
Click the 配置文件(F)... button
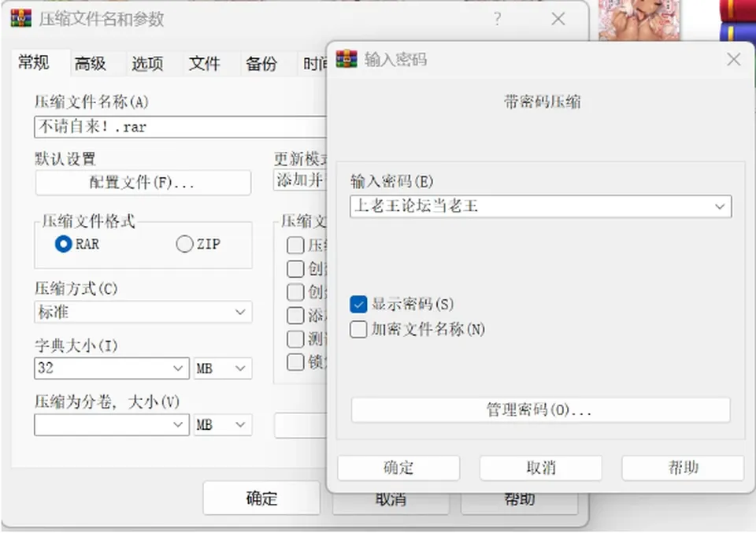143,183
